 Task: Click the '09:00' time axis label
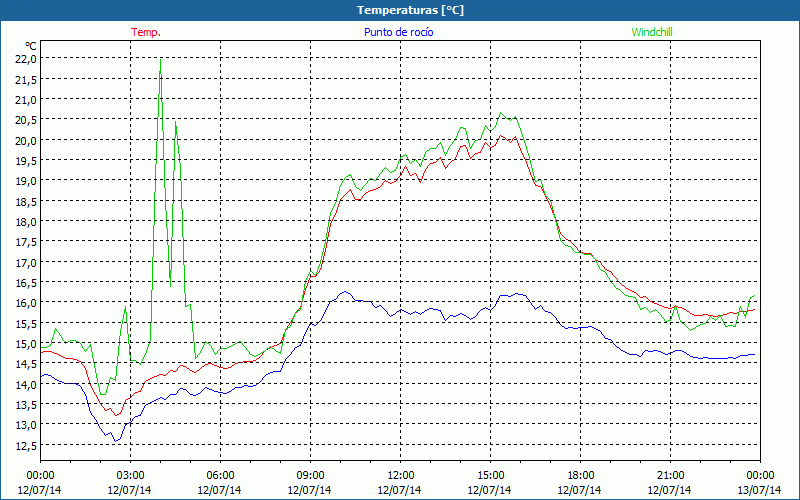point(310,476)
